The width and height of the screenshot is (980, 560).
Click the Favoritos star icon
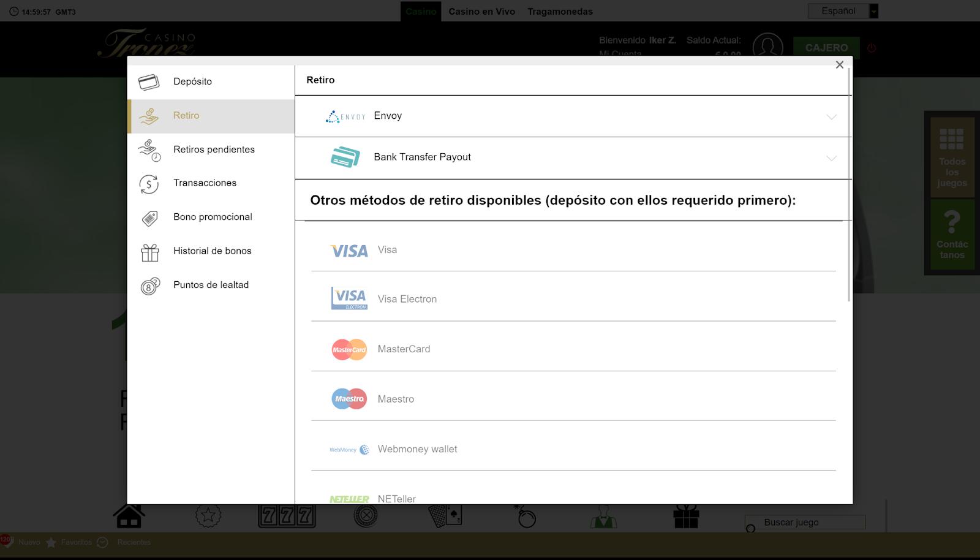click(x=51, y=543)
